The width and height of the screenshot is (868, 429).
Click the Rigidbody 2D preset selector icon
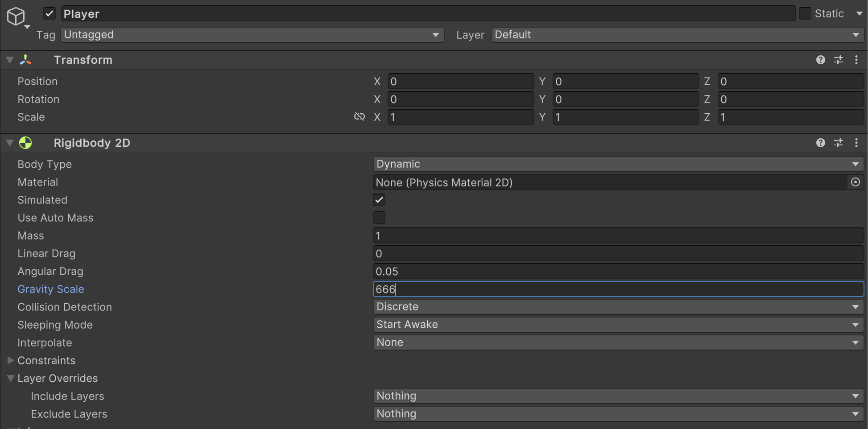(839, 143)
